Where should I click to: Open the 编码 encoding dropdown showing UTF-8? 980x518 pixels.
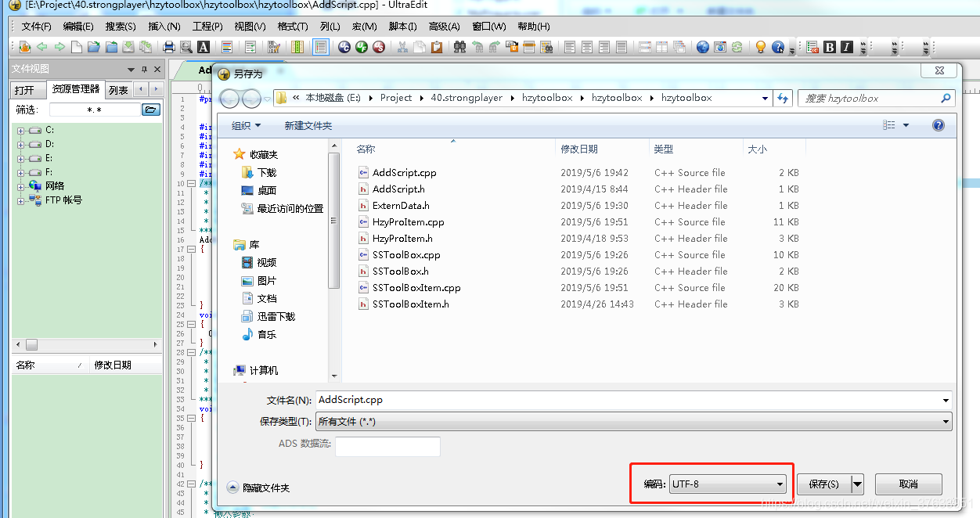click(x=727, y=484)
